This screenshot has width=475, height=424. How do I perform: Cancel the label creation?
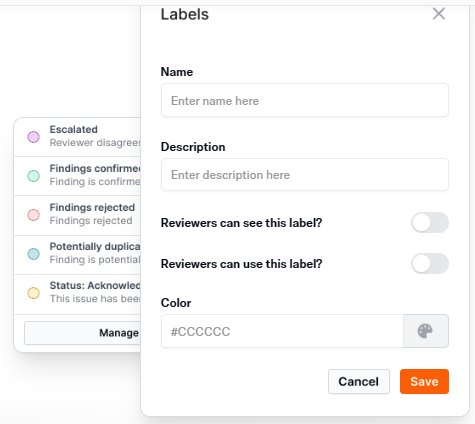click(359, 381)
